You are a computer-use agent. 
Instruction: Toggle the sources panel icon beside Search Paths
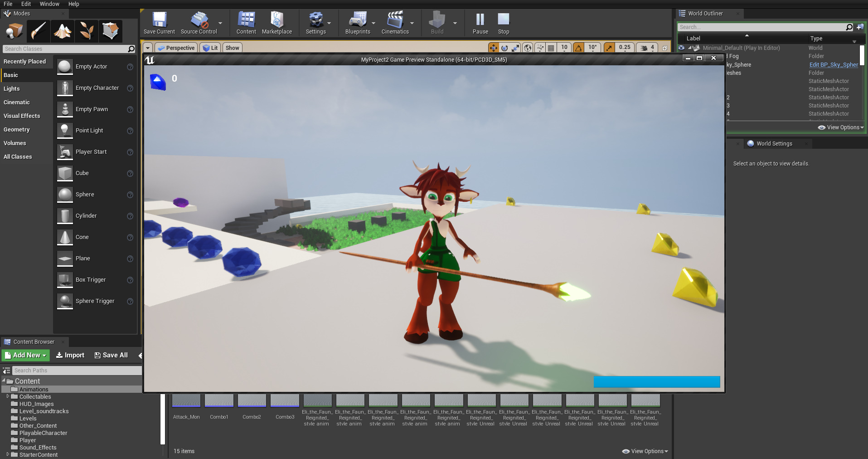point(6,371)
